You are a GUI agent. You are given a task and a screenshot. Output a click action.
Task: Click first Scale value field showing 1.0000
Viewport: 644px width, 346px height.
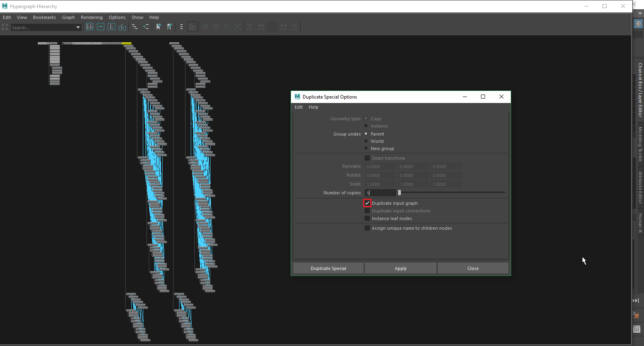tap(380, 184)
